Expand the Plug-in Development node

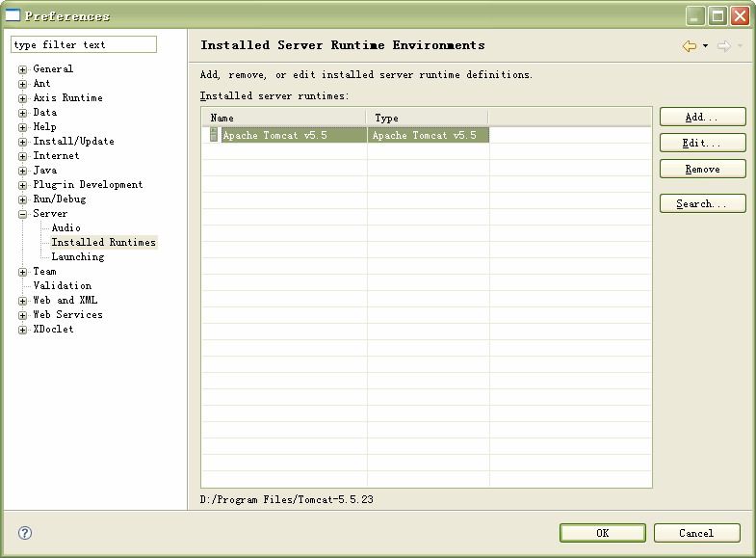(23, 185)
